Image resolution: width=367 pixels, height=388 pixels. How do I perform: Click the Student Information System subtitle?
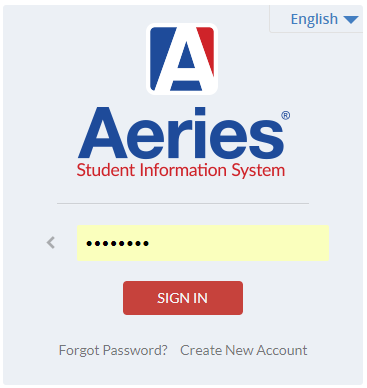181,170
